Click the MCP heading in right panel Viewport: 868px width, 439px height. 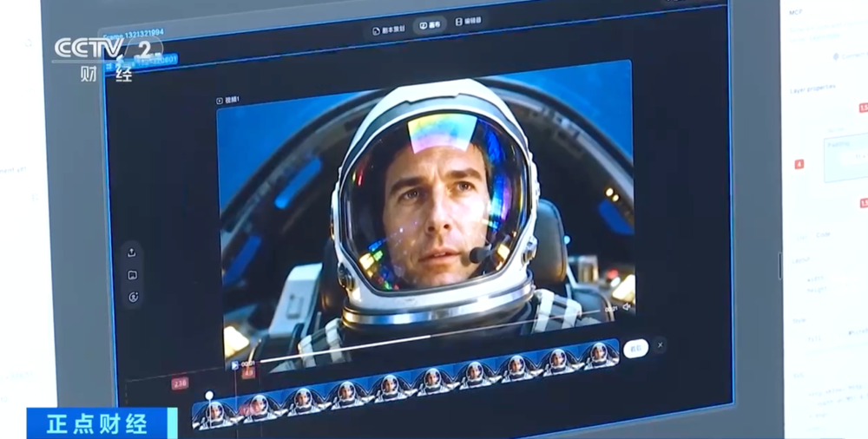pyautogui.click(x=795, y=12)
